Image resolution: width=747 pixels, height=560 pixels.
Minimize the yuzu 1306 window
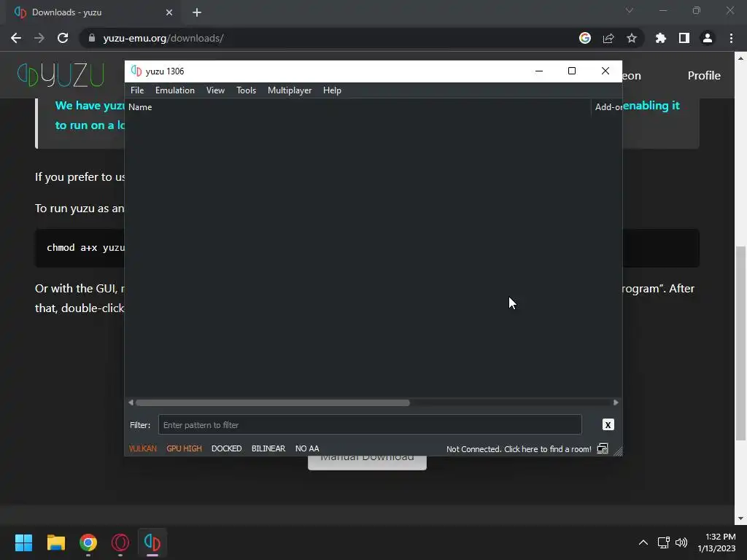[x=539, y=71]
